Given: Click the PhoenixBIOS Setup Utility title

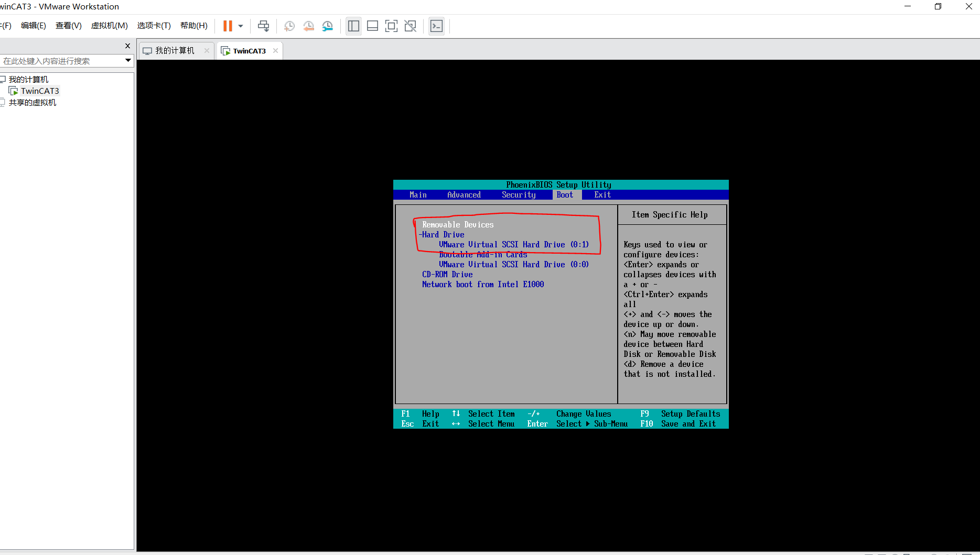Looking at the screenshot, I should coord(558,185).
